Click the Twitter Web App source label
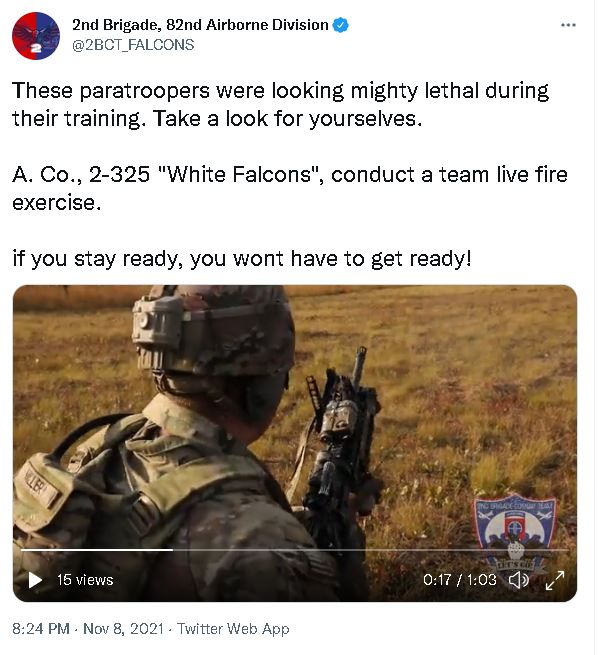The width and height of the screenshot is (601, 655). (233, 629)
